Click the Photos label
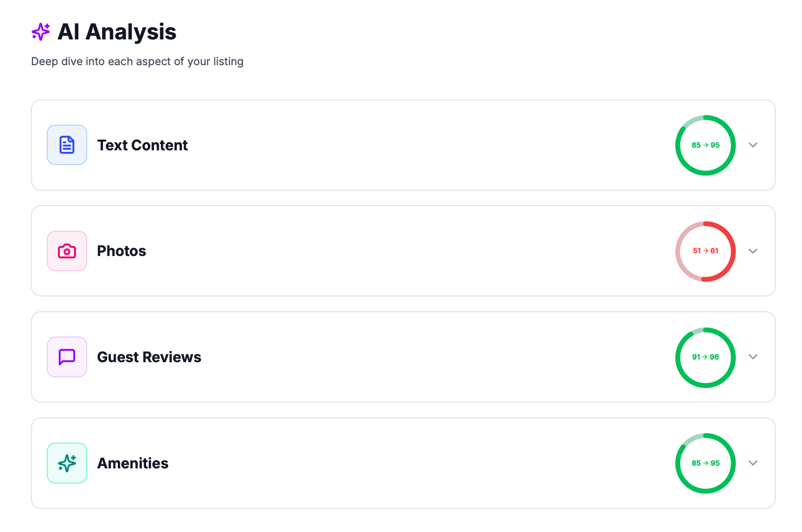 tap(121, 251)
